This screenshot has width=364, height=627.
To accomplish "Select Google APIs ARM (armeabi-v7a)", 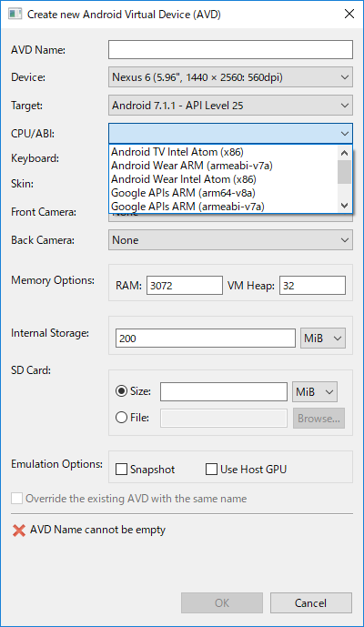I will point(223,207).
